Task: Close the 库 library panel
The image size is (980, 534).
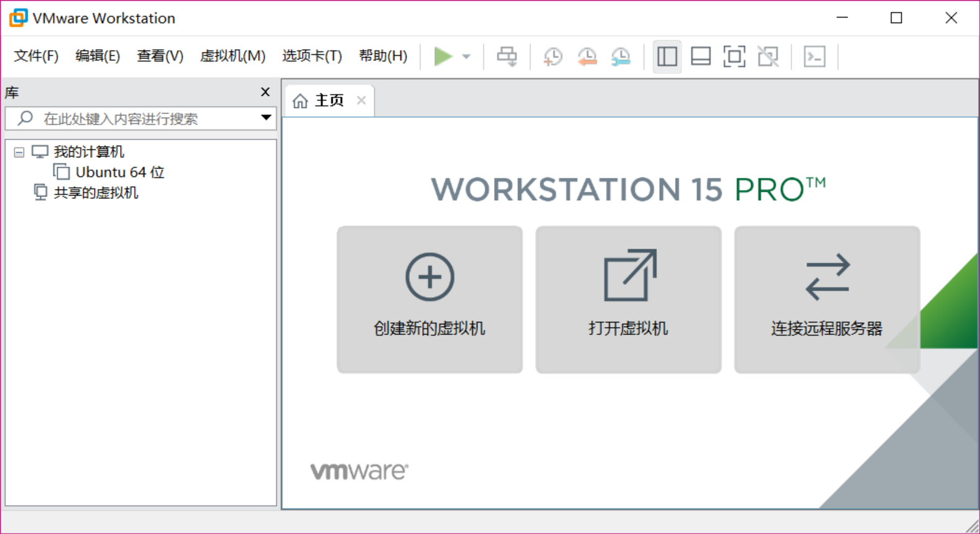Action: coord(266,92)
